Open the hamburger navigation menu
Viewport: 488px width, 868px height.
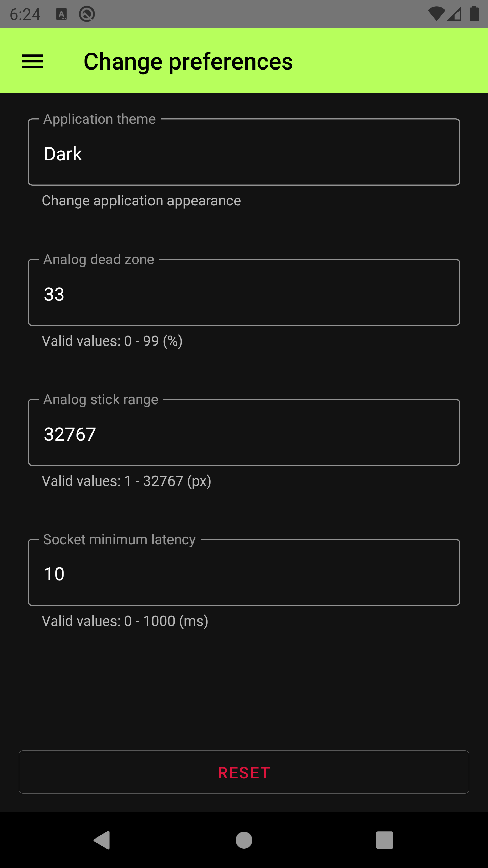(x=33, y=61)
